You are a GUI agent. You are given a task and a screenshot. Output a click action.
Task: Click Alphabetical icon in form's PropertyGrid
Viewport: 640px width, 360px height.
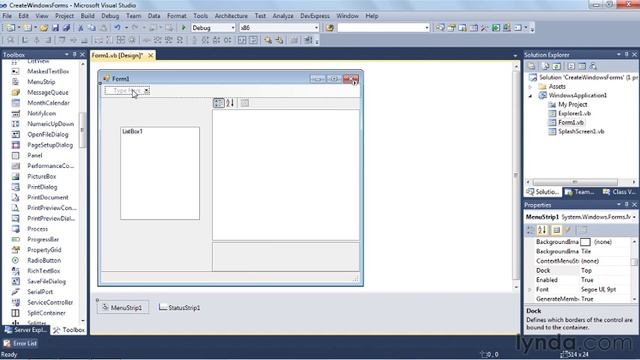[x=230, y=103]
